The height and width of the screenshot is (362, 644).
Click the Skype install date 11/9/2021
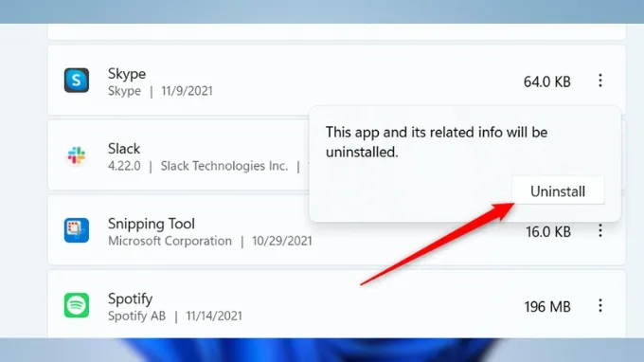(187, 91)
